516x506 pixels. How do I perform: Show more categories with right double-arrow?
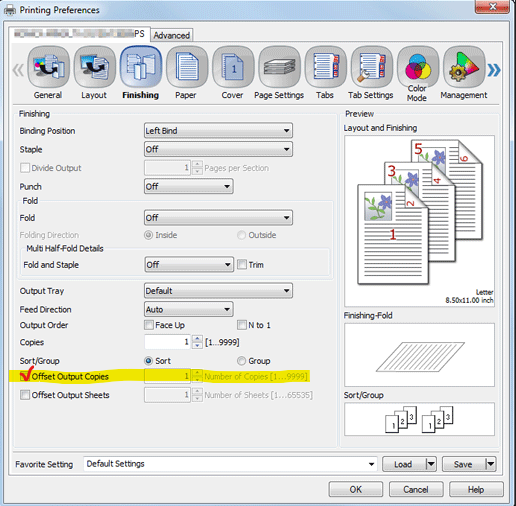pos(494,70)
